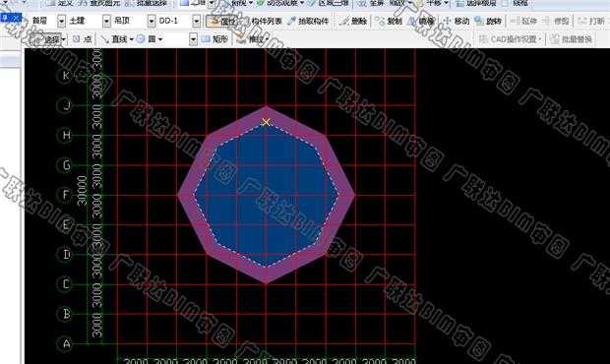Image resolution: width=610 pixels, height=364 pixels.
Task: Select the 复制 copy tool
Action: coord(390,21)
